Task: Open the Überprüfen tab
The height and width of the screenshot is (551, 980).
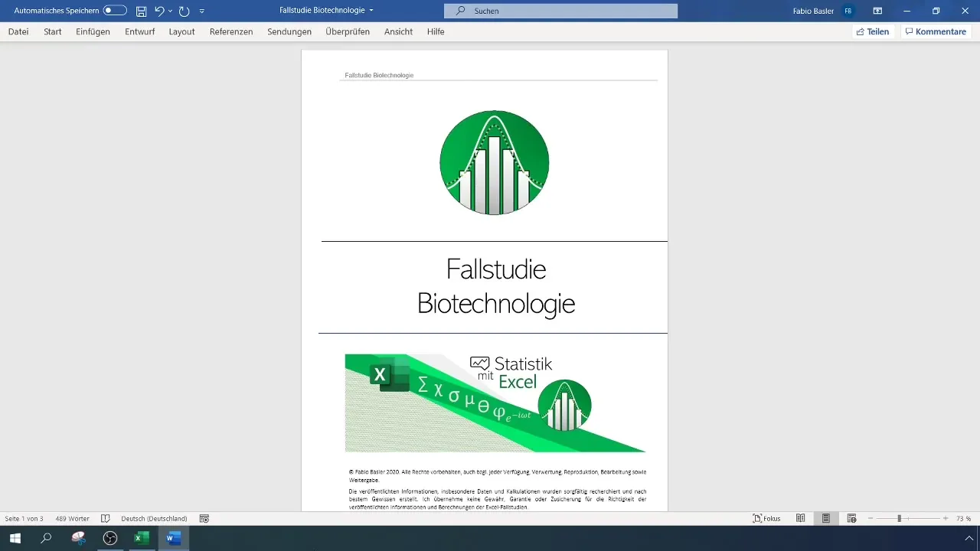Action: [348, 31]
